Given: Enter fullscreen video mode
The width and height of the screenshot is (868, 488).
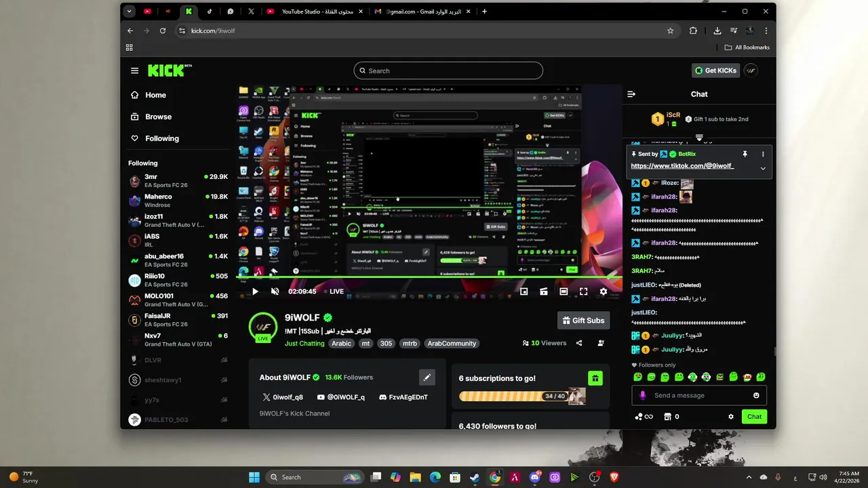Looking at the screenshot, I should 583,291.
